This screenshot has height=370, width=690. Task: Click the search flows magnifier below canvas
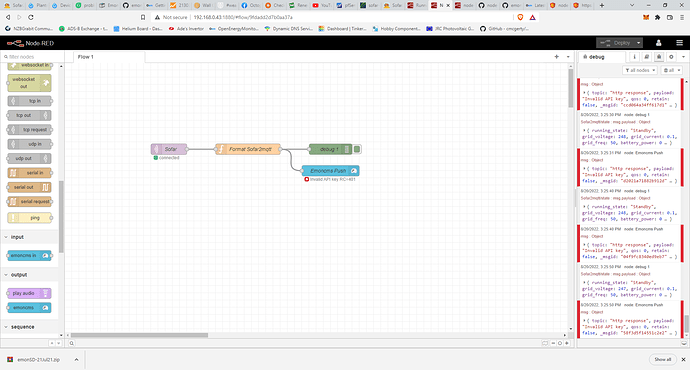(71, 343)
